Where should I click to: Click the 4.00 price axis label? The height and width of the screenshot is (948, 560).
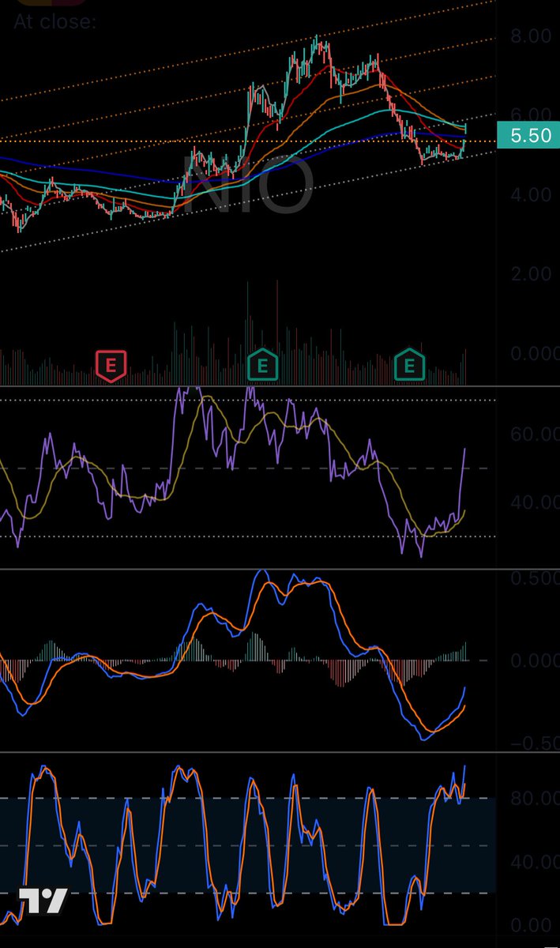[x=531, y=194]
